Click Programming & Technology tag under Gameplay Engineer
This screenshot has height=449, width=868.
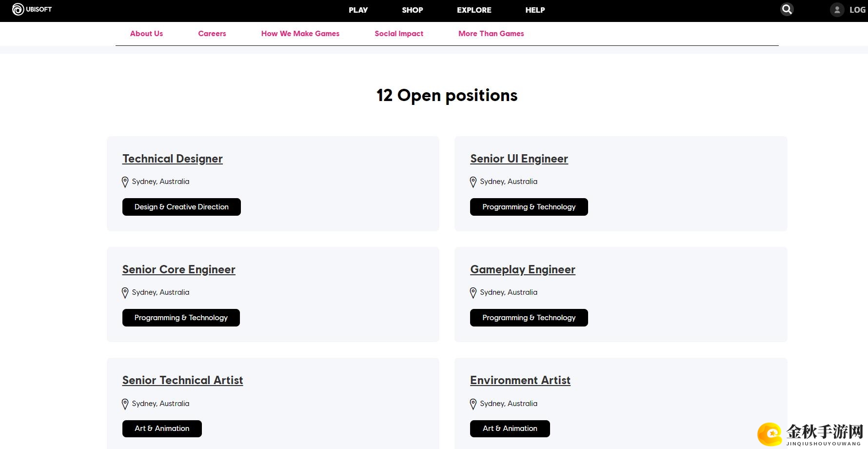click(x=529, y=318)
